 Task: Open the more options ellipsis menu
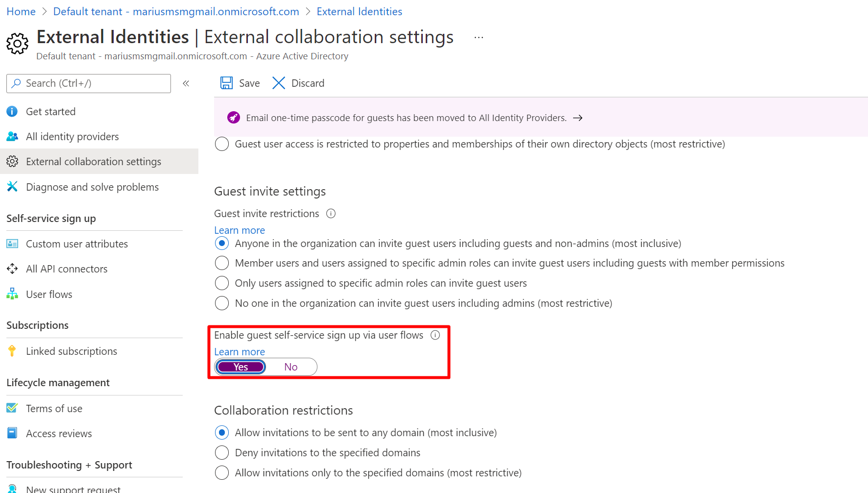click(479, 38)
